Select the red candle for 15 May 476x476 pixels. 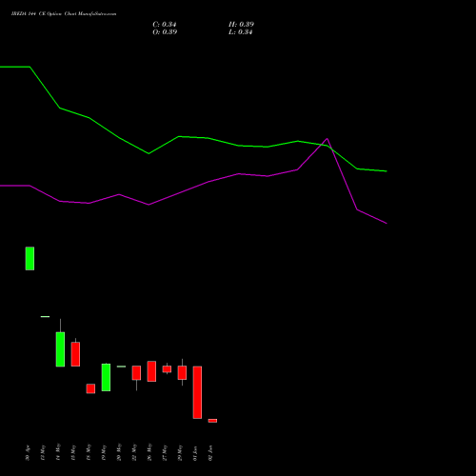75,354
